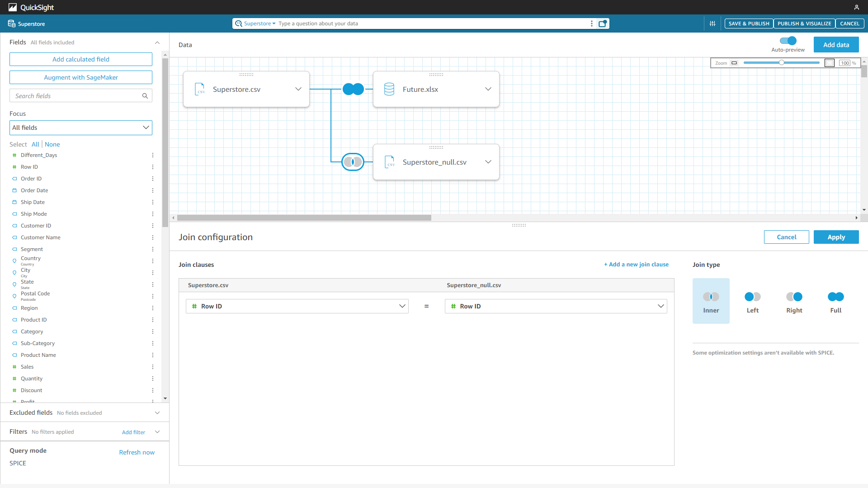Expand the Excluded fields section
868x488 pixels.
157,412
